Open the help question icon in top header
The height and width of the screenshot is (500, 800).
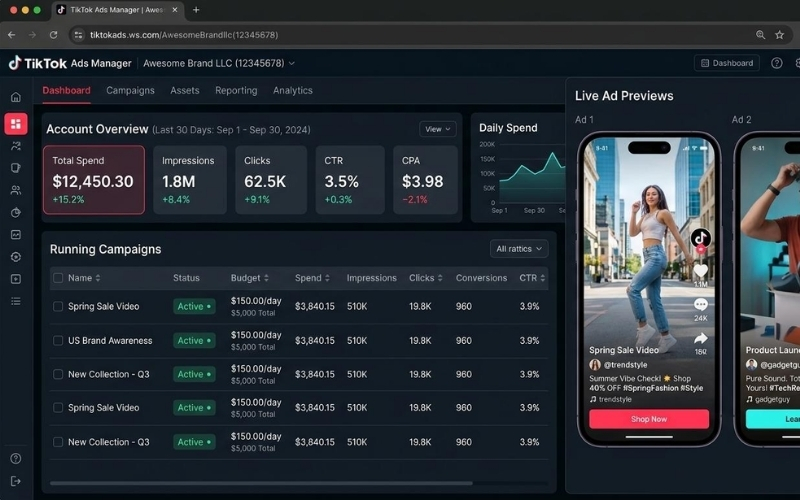(x=777, y=63)
